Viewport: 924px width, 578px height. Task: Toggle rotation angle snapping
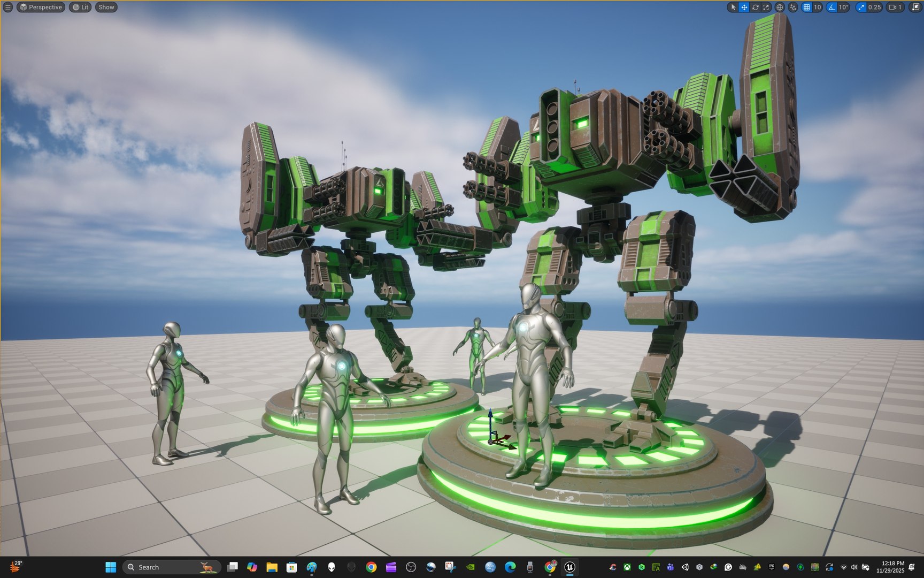[x=831, y=7]
